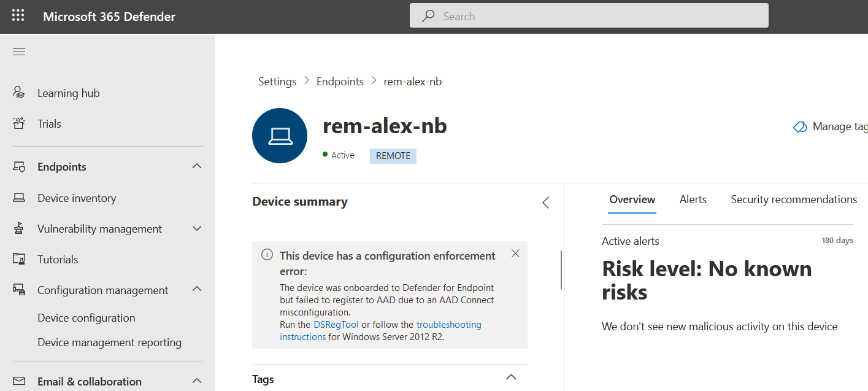Click the Learning hub icon

[x=19, y=93]
